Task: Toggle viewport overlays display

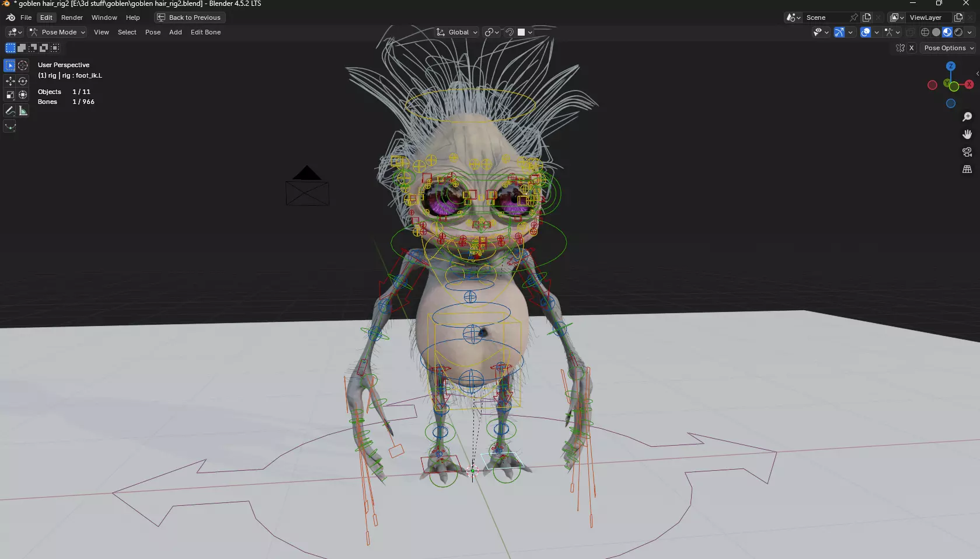Action: tap(866, 32)
